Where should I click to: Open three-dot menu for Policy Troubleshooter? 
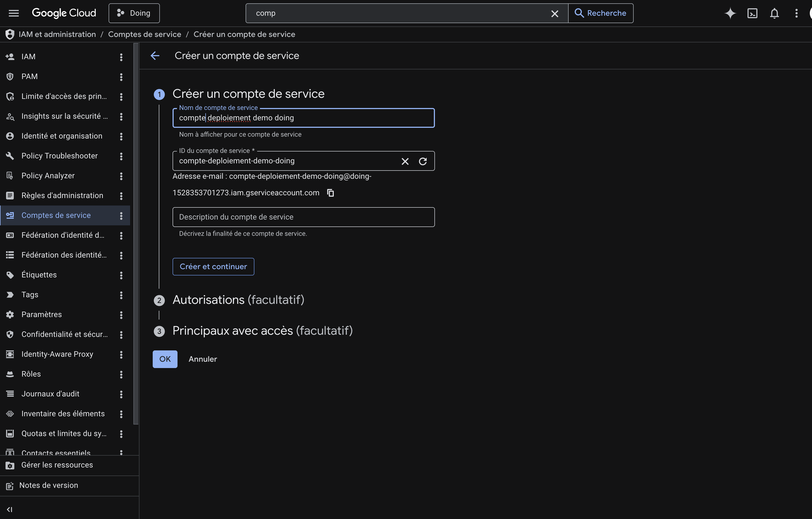coord(121,156)
